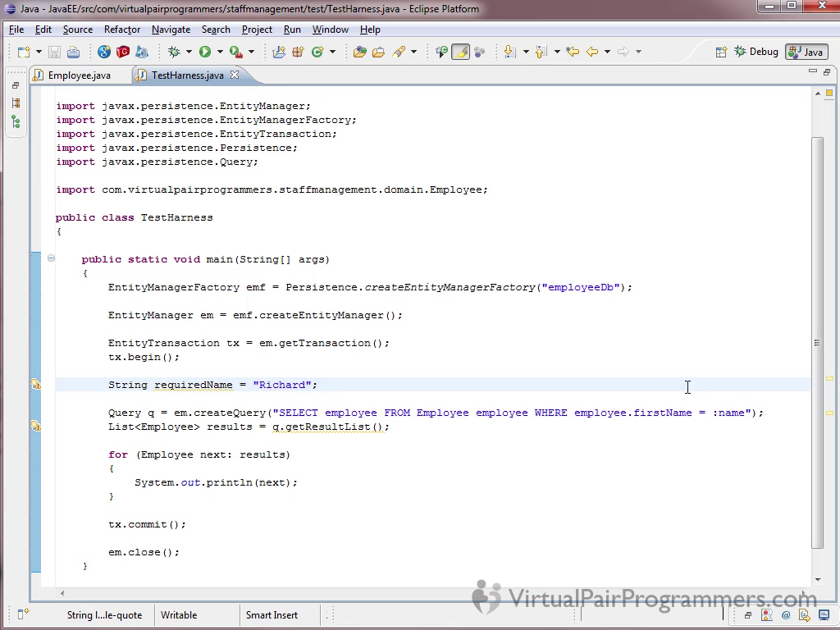Open the Refactor menu
Screen dimensions: 840x630
tap(122, 30)
